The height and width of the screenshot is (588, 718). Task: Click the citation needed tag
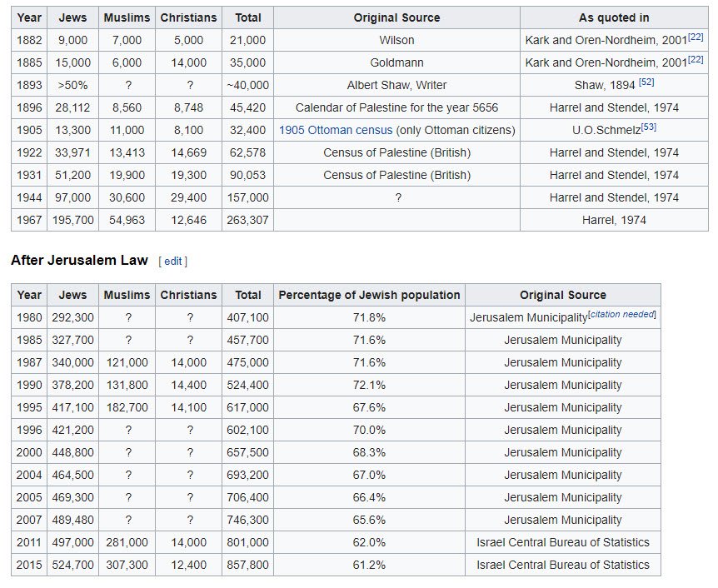click(x=622, y=314)
